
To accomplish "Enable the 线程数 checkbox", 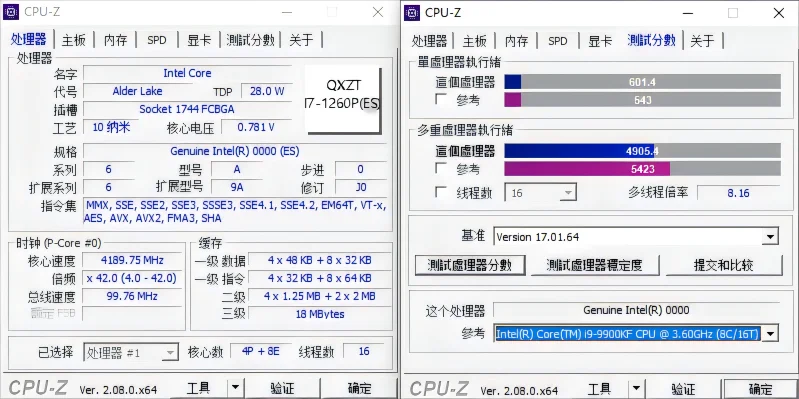I will point(441,193).
